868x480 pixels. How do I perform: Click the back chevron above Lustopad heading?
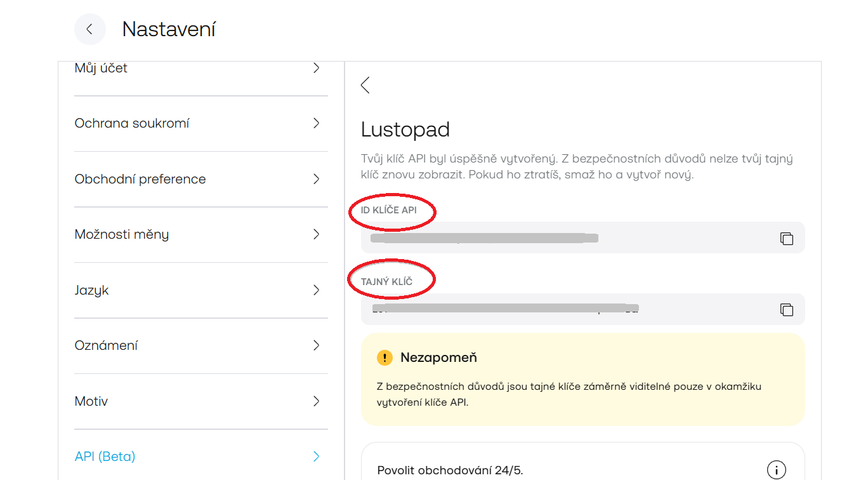[365, 85]
